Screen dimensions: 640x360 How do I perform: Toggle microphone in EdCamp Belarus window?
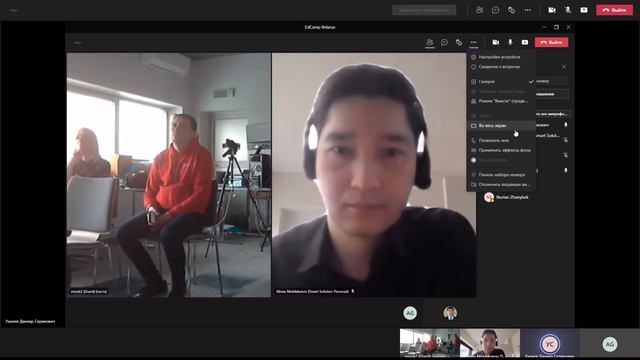coord(510,42)
